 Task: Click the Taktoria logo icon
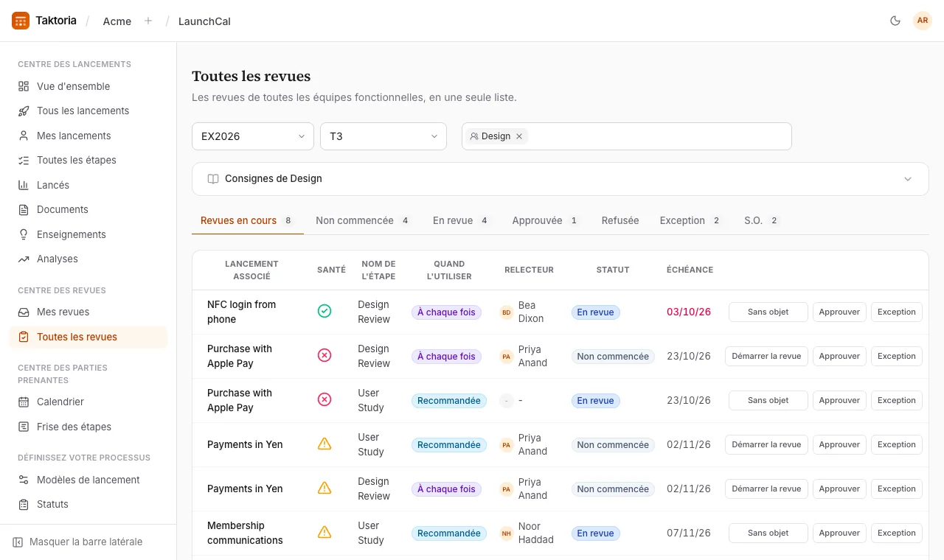(x=21, y=21)
